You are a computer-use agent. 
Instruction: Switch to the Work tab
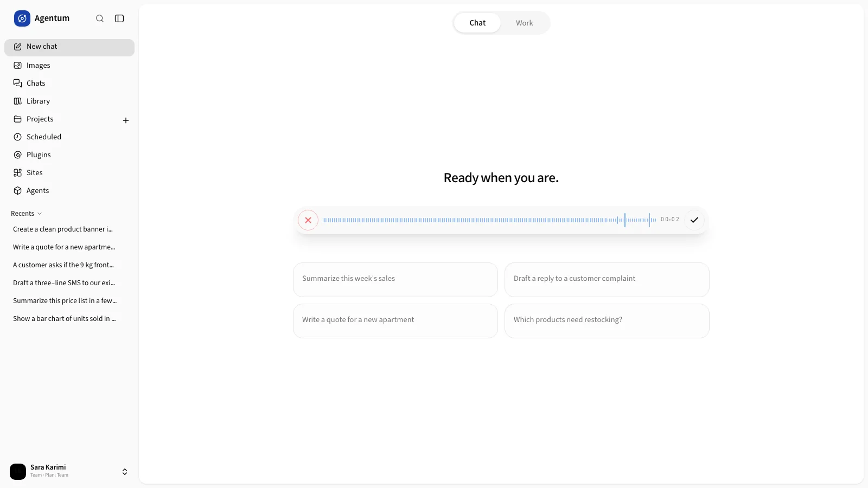coord(524,23)
